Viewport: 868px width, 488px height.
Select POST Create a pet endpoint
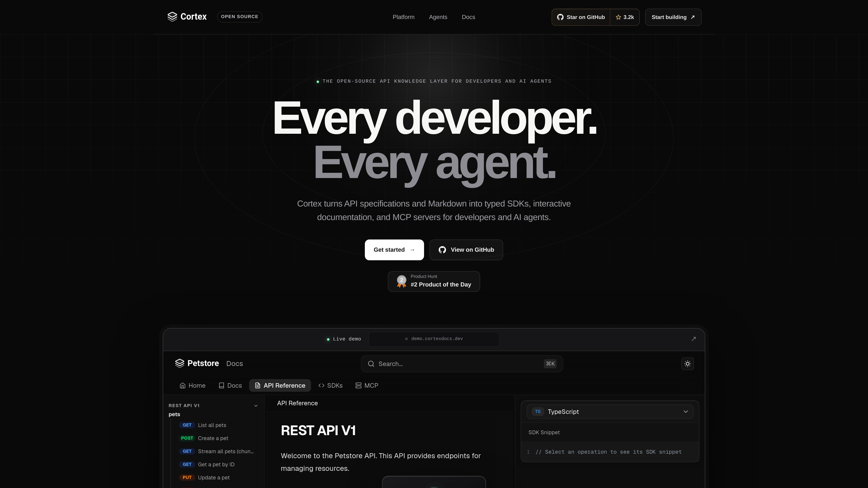point(216,439)
